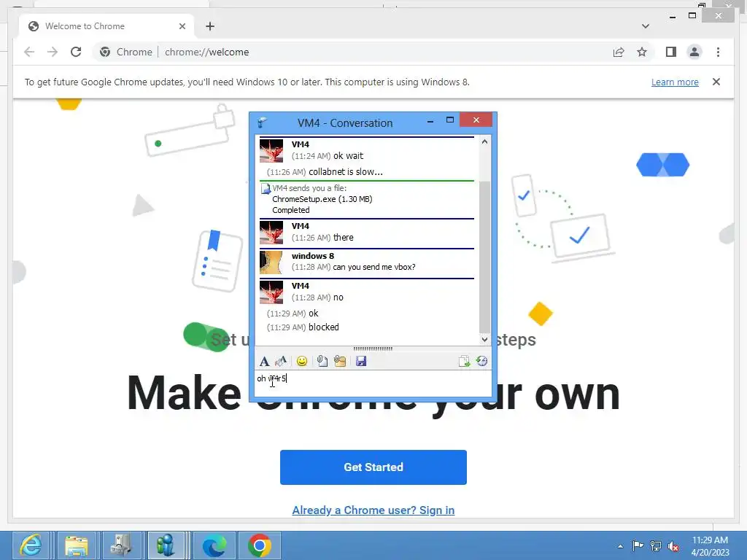747x560 pixels.
Task: Click the splitter grip above the toolbar
Action: point(373,349)
